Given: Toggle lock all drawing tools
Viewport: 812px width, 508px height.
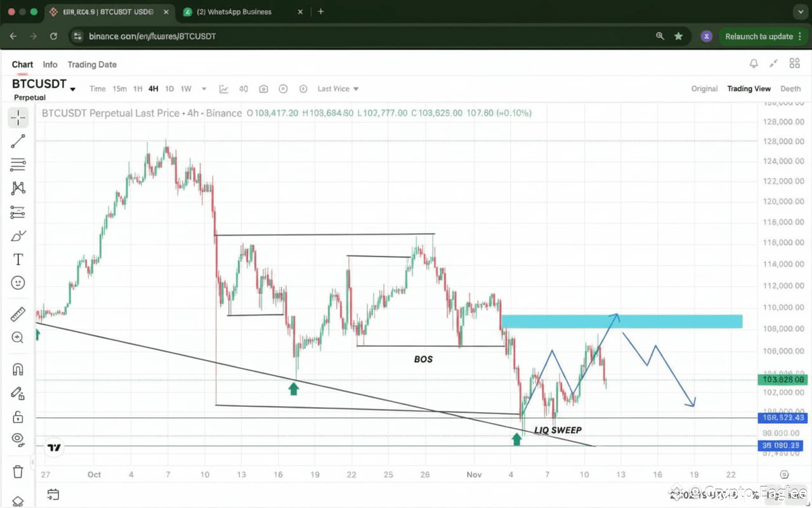Looking at the screenshot, I should tap(18, 417).
